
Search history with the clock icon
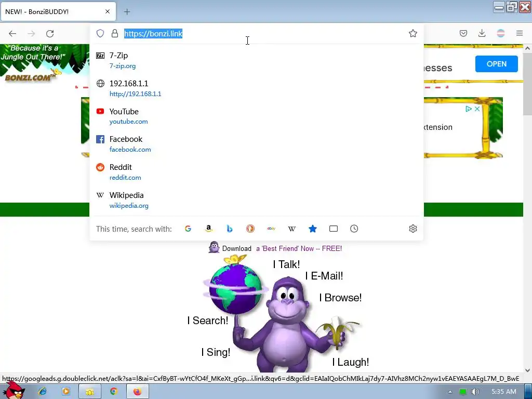[x=354, y=229]
